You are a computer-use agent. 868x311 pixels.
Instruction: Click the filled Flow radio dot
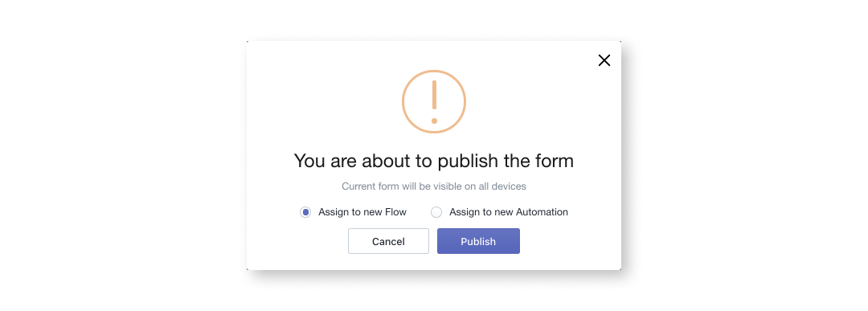click(x=305, y=212)
